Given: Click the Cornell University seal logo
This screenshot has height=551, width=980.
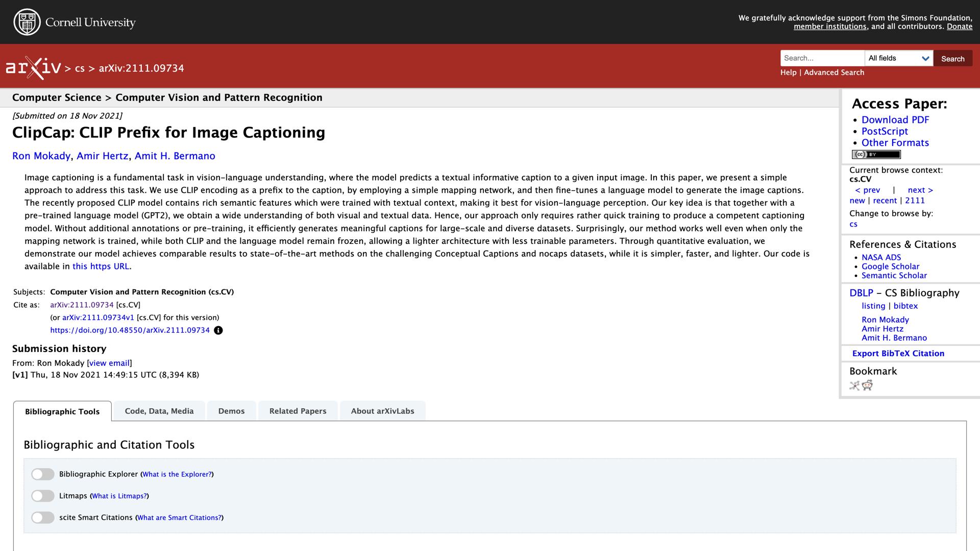Looking at the screenshot, I should [x=27, y=22].
